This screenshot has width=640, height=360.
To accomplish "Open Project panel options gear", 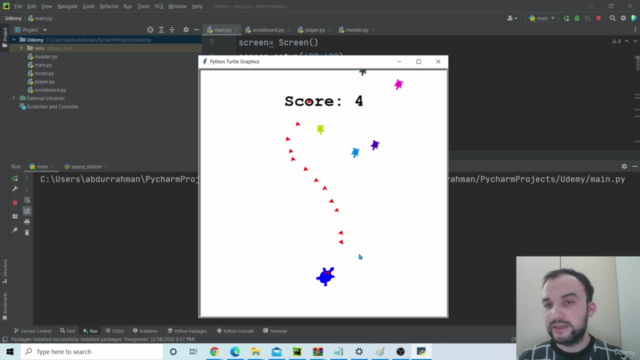I will tap(186, 30).
